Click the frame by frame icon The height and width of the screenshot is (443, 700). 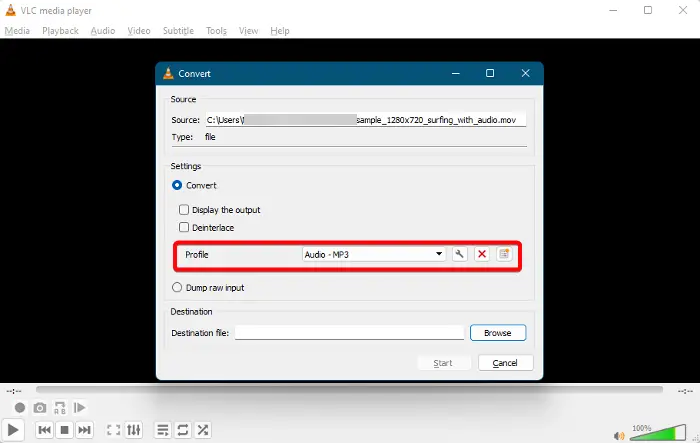79,408
